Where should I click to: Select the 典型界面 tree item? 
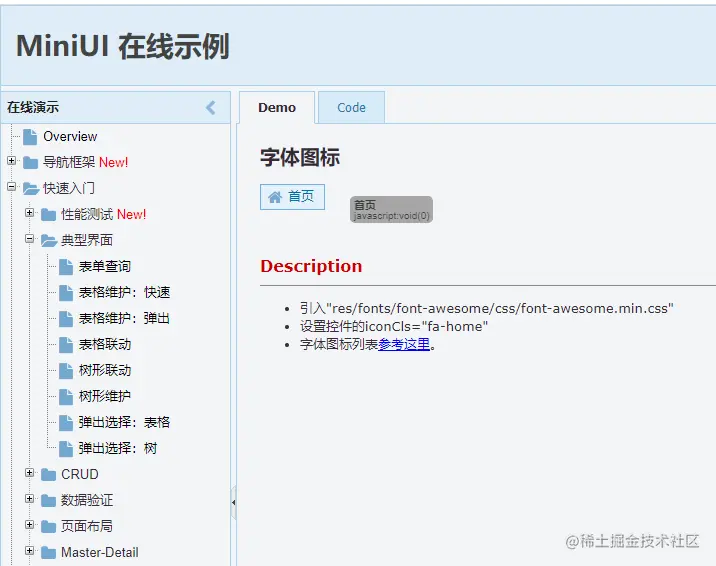(87, 241)
